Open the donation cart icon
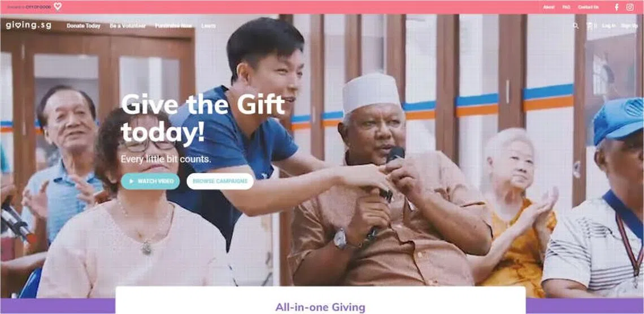This screenshot has height=314, width=644. [x=590, y=25]
